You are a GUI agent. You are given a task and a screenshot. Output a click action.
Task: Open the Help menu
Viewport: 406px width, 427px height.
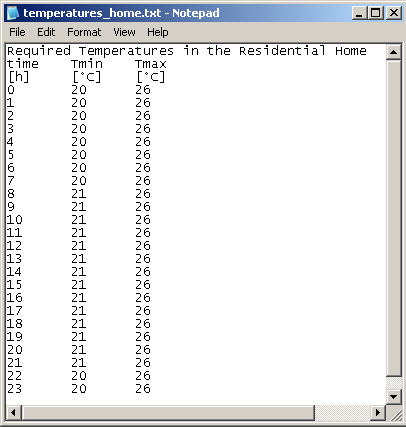tap(158, 32)
